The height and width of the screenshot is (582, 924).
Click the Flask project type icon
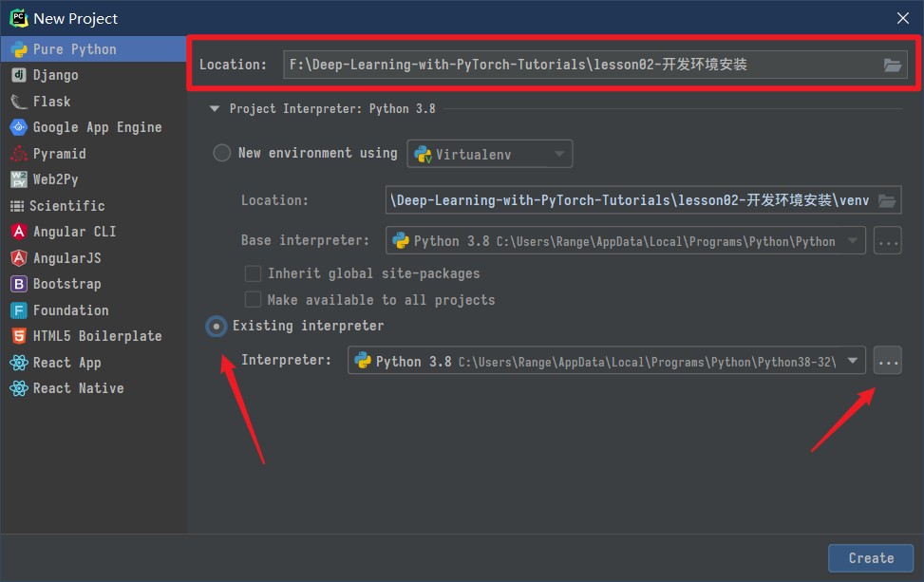[19, 102]
